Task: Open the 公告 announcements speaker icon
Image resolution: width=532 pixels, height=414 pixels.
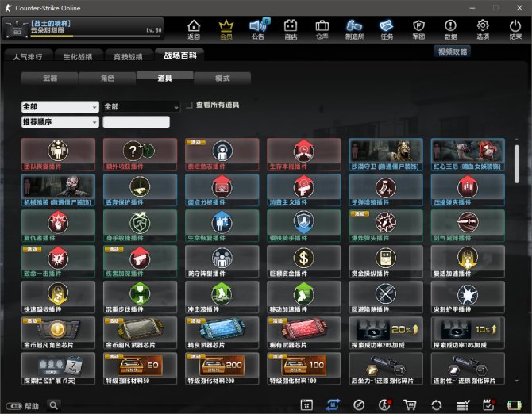Action: click(x=259, y=29)
